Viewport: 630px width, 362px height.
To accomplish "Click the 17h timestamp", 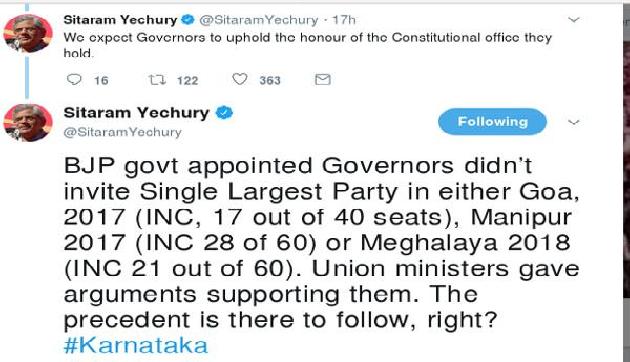I will pyautogui.click(x=344, y=20).
